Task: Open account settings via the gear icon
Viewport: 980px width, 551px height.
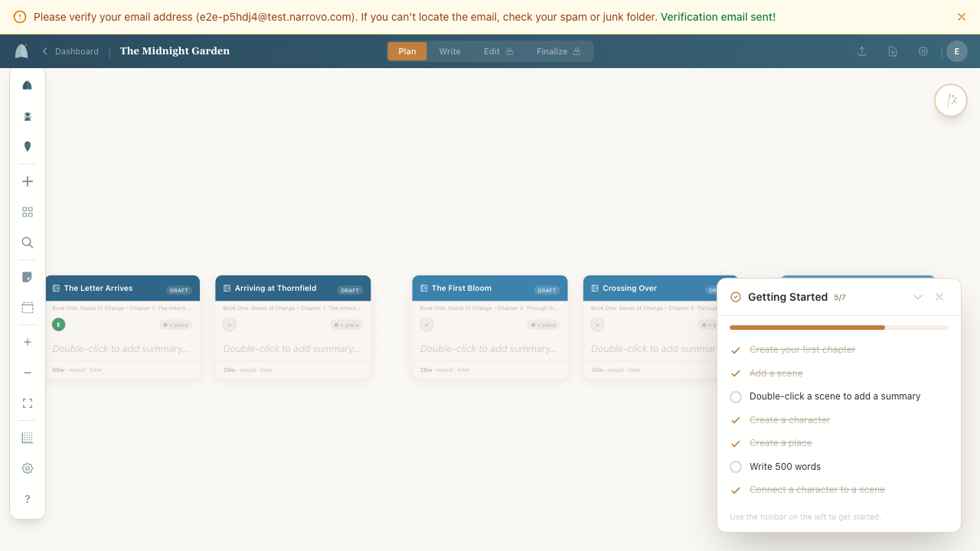Action: [923, 51]
